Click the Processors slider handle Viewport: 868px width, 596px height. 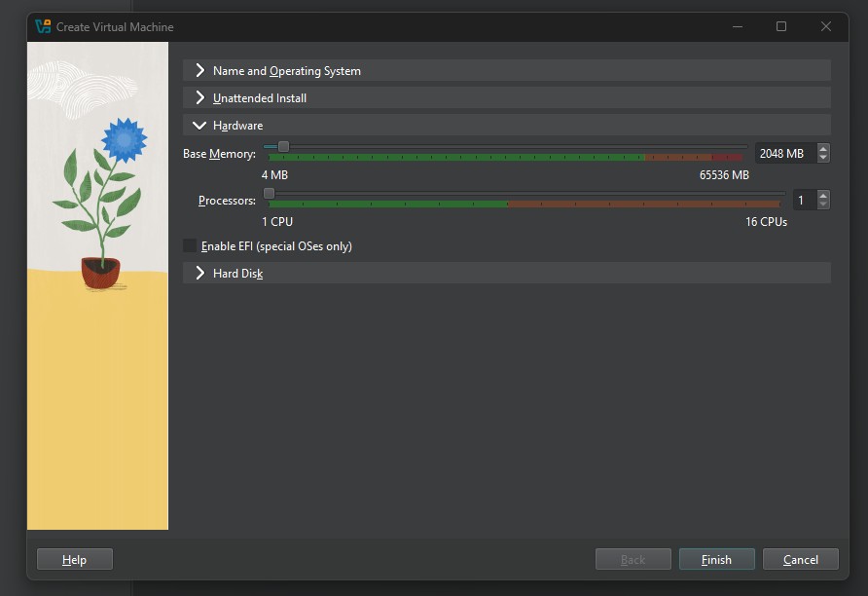click(270, 194)
